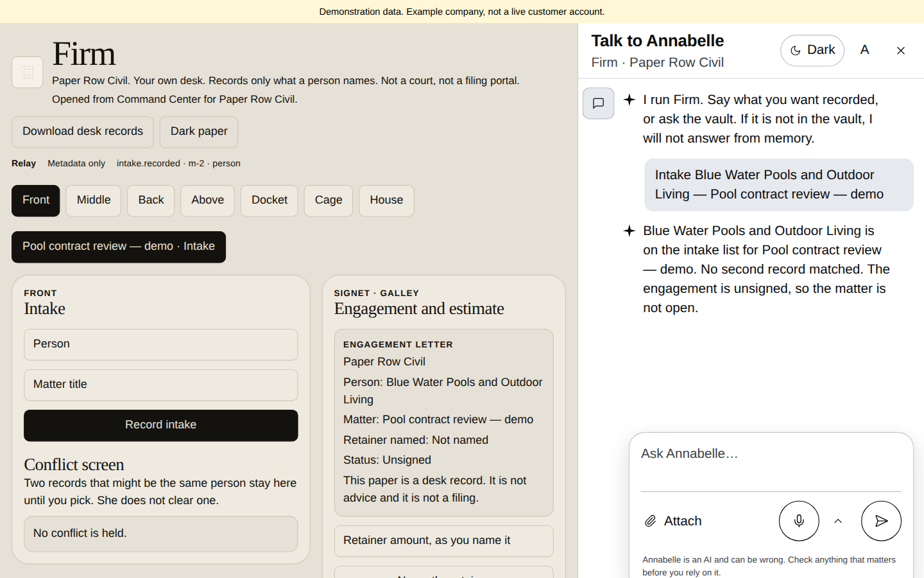The height and width of the screenshot is (578, 924).
Task: Toggle Dark mode in Annabelle panel
Action: [x=812, y=50]
